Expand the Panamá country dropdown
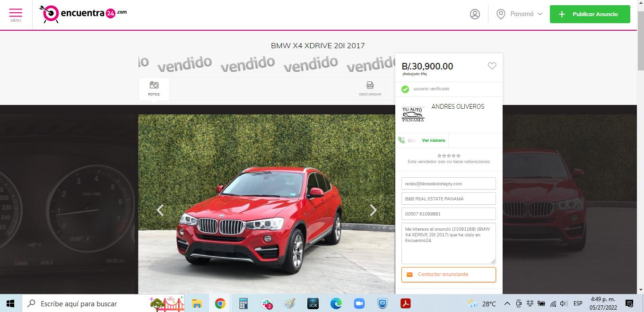The image size is (644, 312). [519, 14]
